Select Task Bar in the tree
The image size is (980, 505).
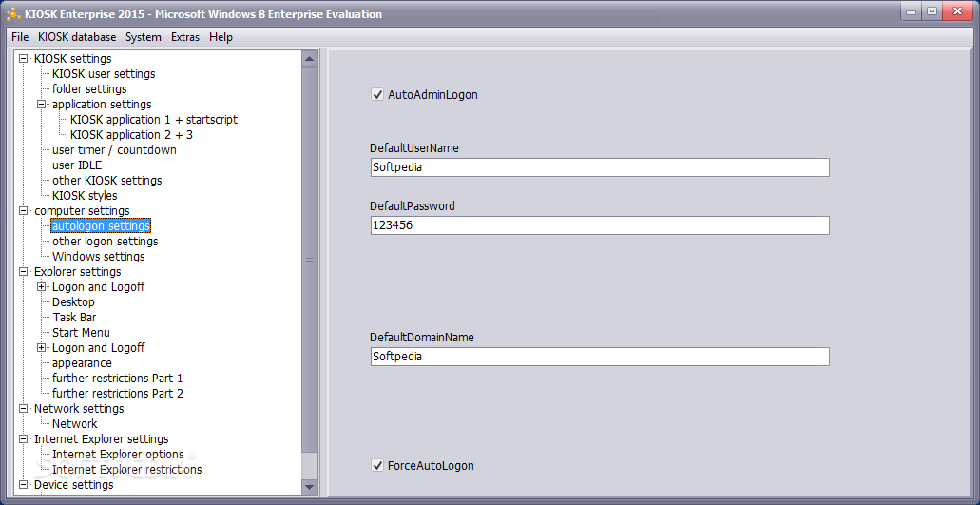74,318
